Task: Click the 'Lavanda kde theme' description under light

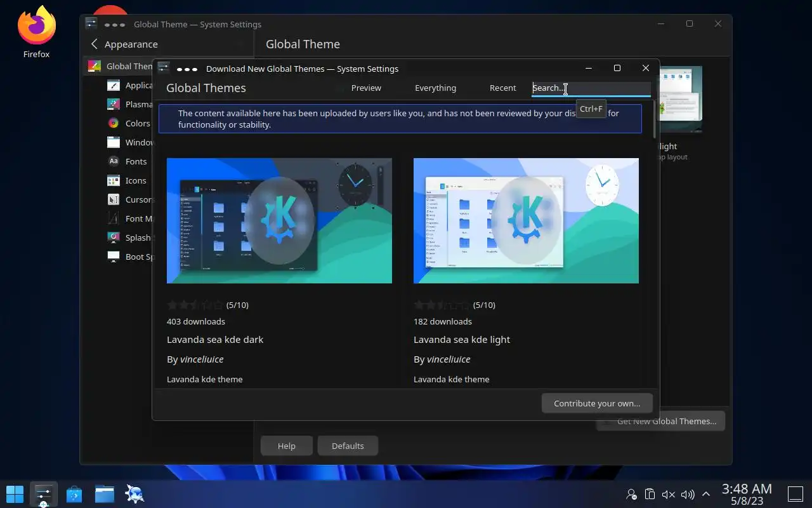Action: click(452, 379)
